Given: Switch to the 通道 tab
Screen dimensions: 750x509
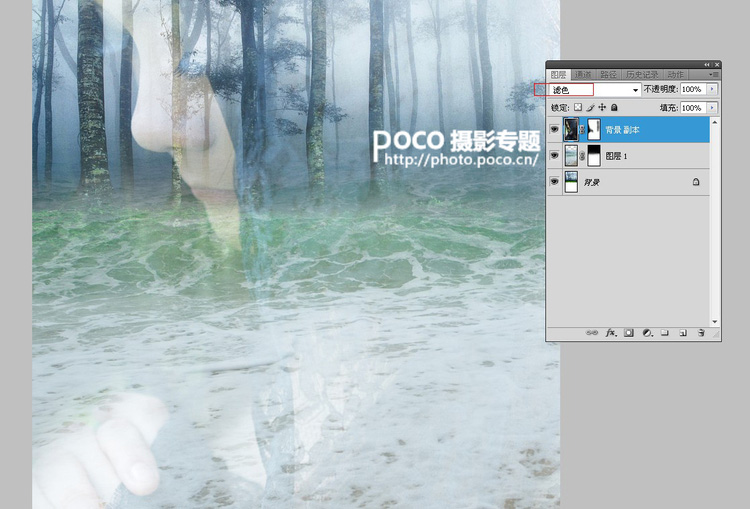Looking at the screenshot, I should pyautogui.click(x=583, y=75).
